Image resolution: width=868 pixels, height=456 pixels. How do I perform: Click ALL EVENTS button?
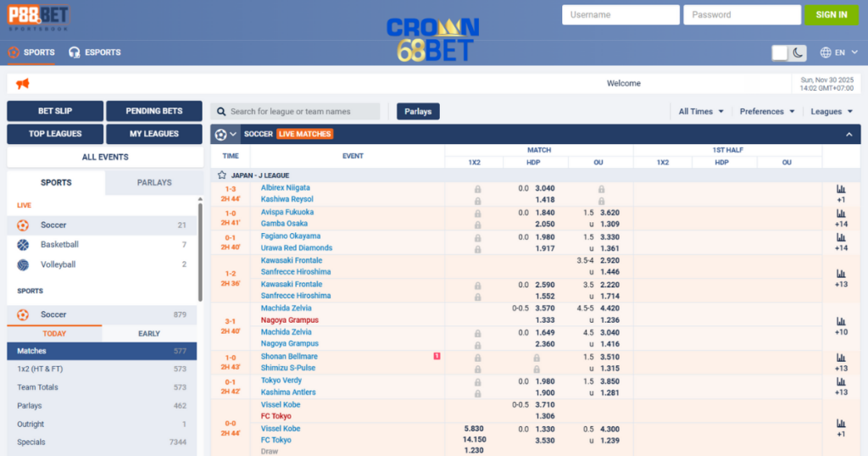coord(105,157)
